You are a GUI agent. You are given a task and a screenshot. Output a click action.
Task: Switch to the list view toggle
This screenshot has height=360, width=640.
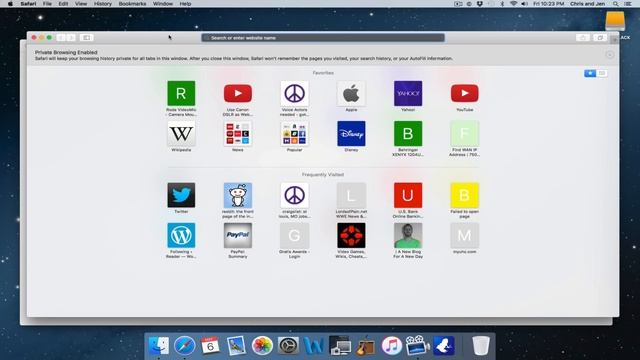pyautogui.click(x=602, y=73)
